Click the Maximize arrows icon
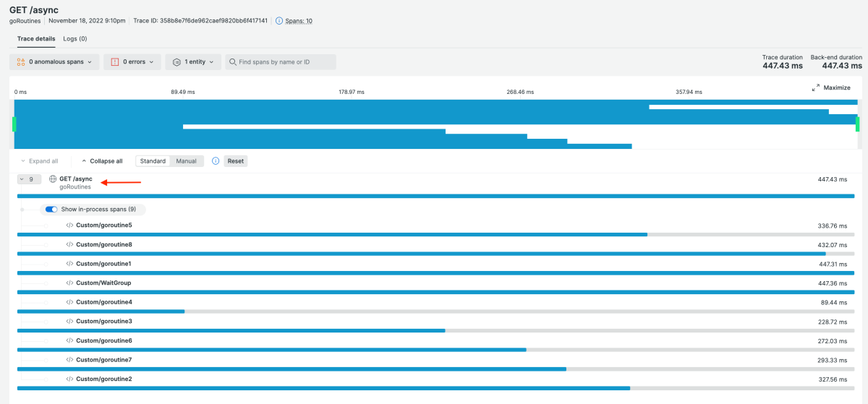Image resolution: width=868 pixels, height=404 pixels. [x=815, y=87]
